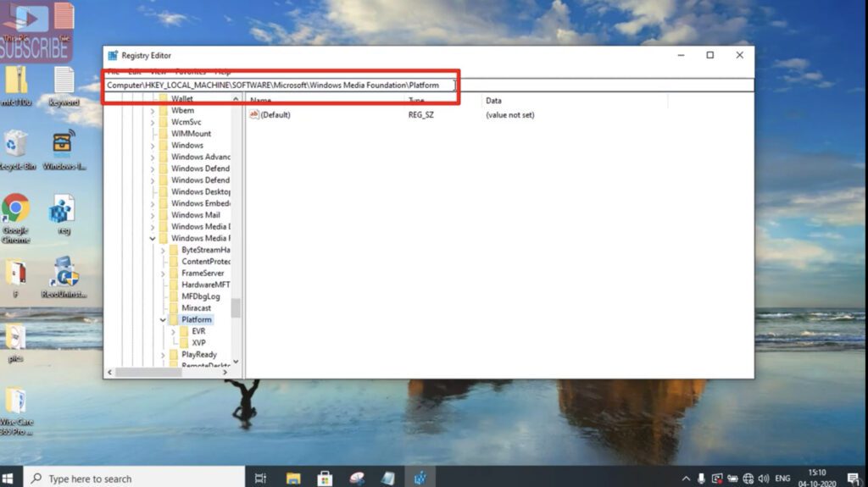The width and height of the screenshot is (868, 487).
Task: Click the Data column header
Action: coord(493,101)
